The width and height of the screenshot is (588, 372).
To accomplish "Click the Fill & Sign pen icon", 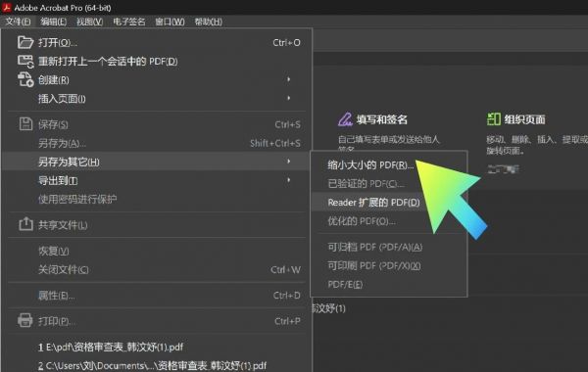I will pyautogui.click(x=345, y=119).
